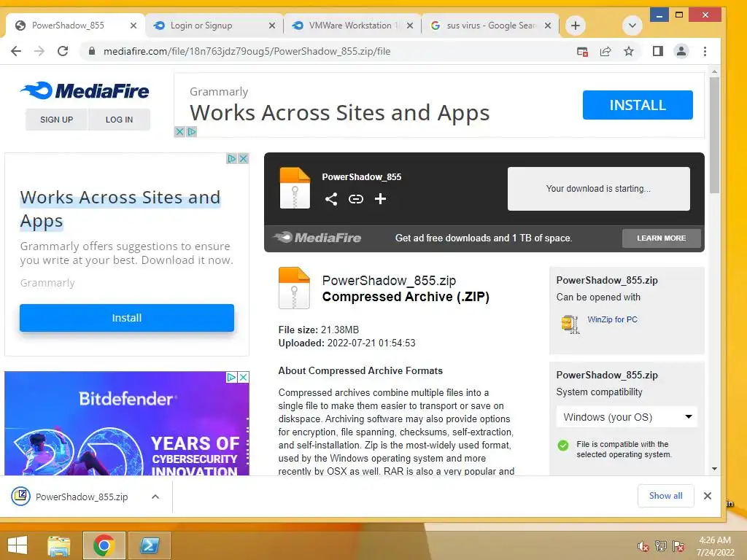
Task: Close the sus virus Google Search tab
Action: pyautogui.click(x=548, y=26)
